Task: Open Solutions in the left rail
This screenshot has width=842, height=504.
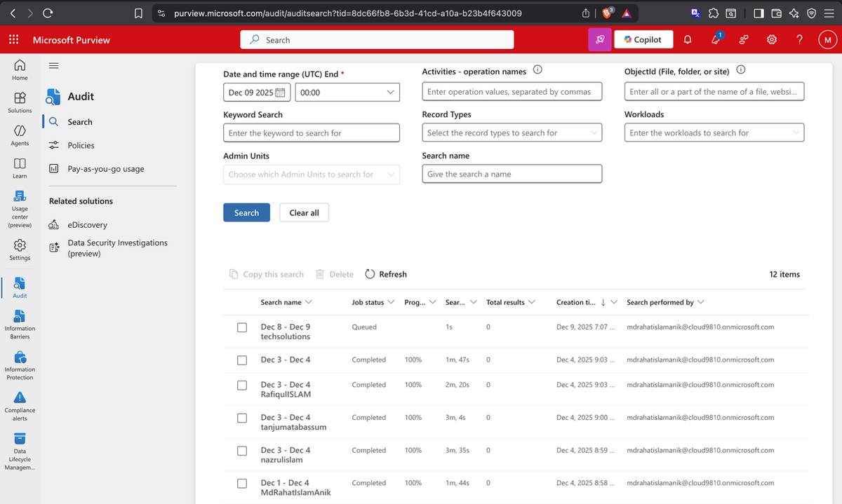Action: click(20, 102)
